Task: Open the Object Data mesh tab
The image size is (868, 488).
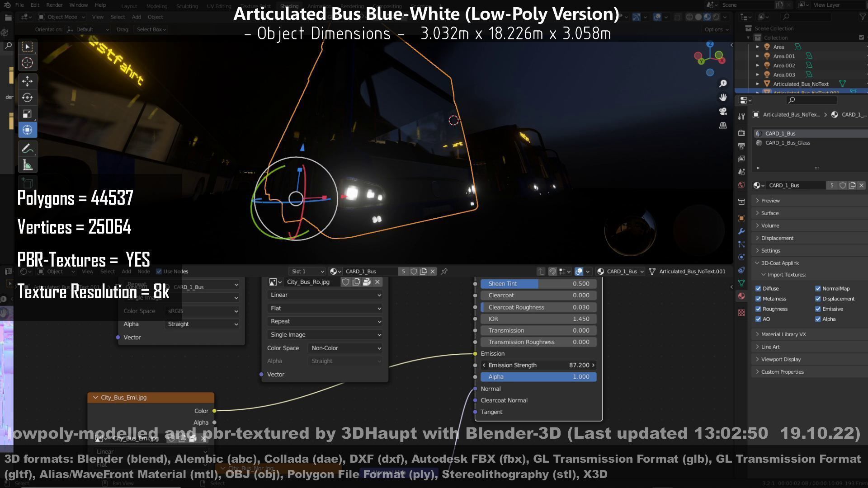Action: 741,283
